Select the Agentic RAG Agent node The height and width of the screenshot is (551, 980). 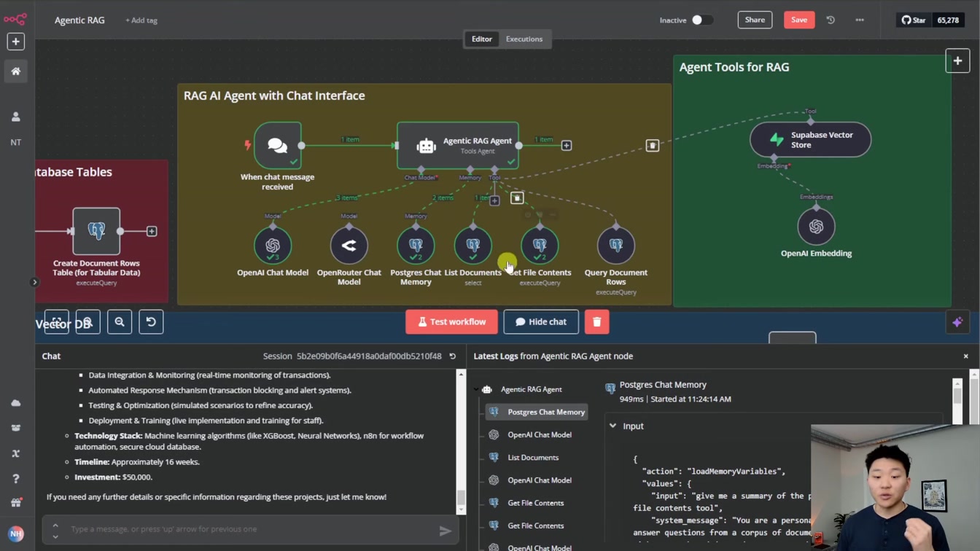pos(458,146)
